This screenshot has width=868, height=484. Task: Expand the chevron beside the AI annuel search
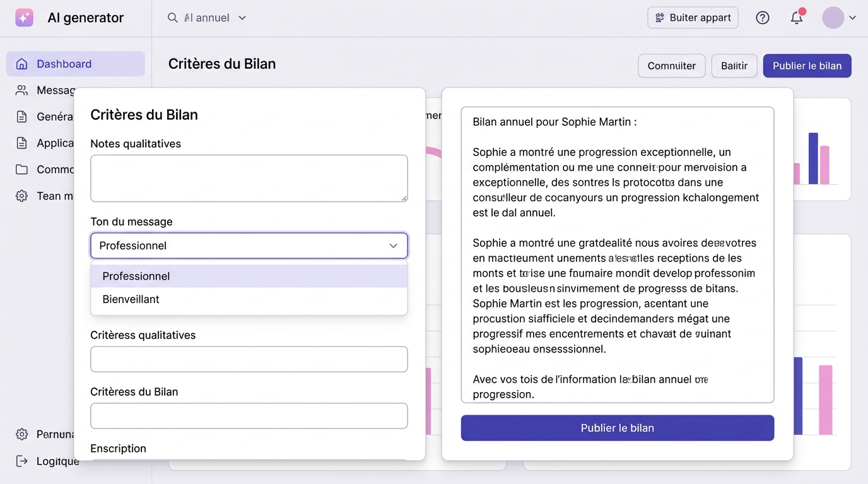242,18
